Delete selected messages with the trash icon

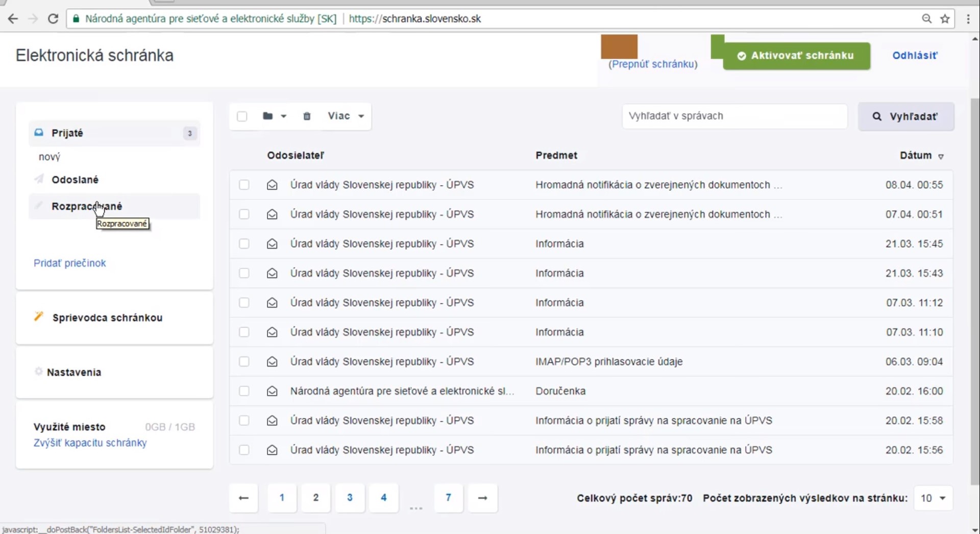pyautogui.click(x=307, y=116)
